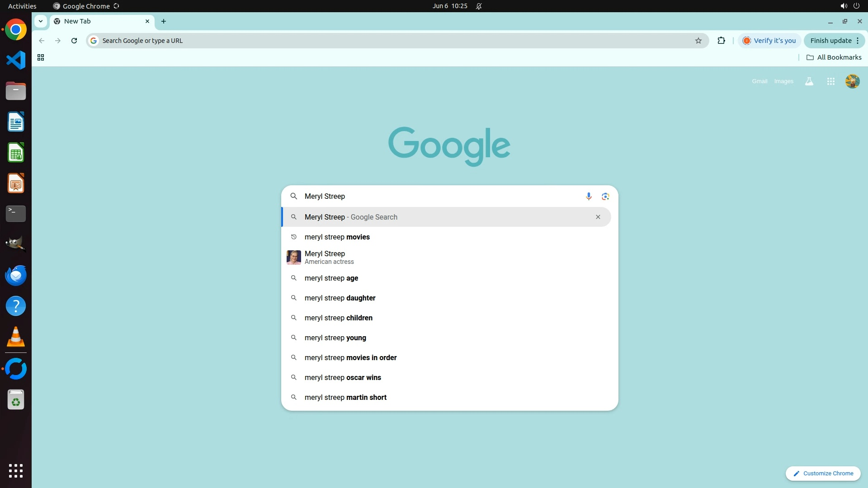The image size is (868, 488).
Task: Select the Meryl Streep American actress thumbnail
Action: [x=294, y=257]
